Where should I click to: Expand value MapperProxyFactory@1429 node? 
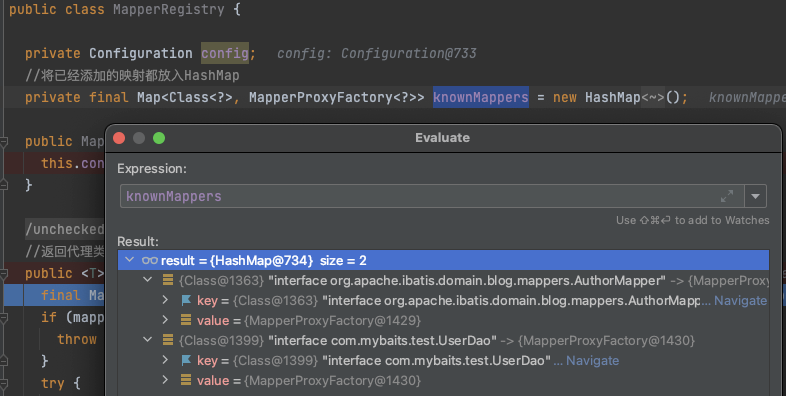(x=165, y=320)
